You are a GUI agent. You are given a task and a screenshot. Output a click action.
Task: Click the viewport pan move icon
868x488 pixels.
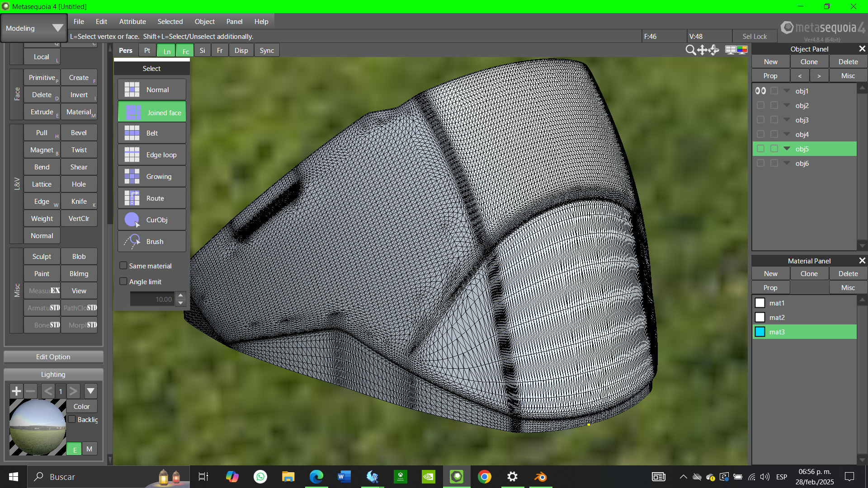click(702, 50)
